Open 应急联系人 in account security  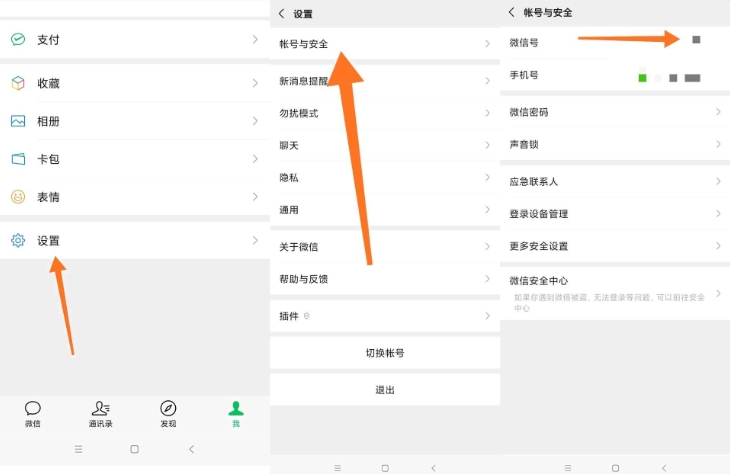pos(615,181)
